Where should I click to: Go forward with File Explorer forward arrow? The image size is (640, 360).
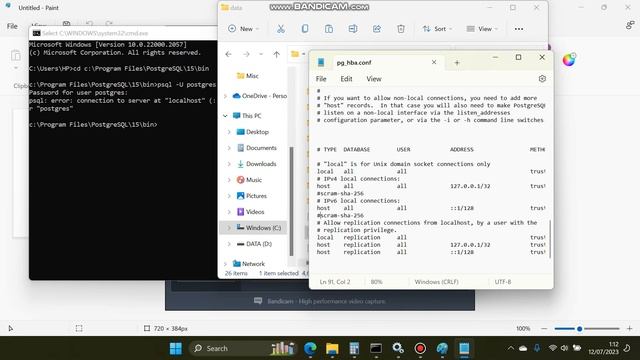tap(246, 54)
